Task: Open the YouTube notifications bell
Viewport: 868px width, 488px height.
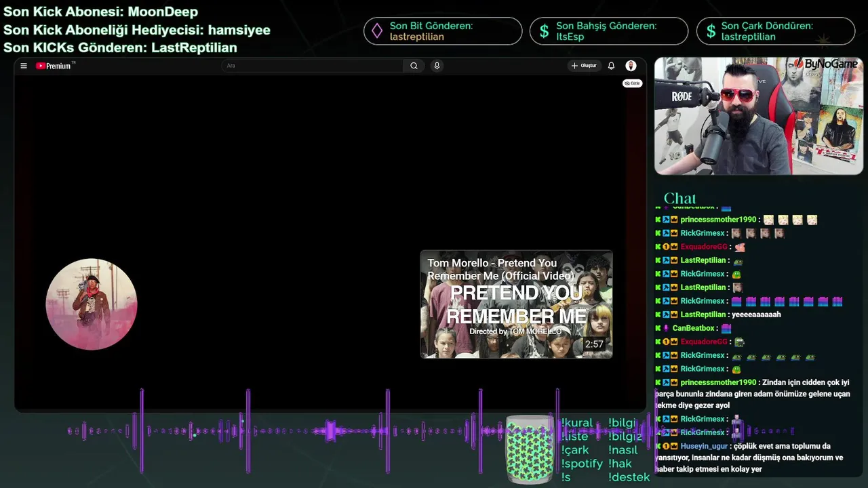Action: tap(611, 66)
